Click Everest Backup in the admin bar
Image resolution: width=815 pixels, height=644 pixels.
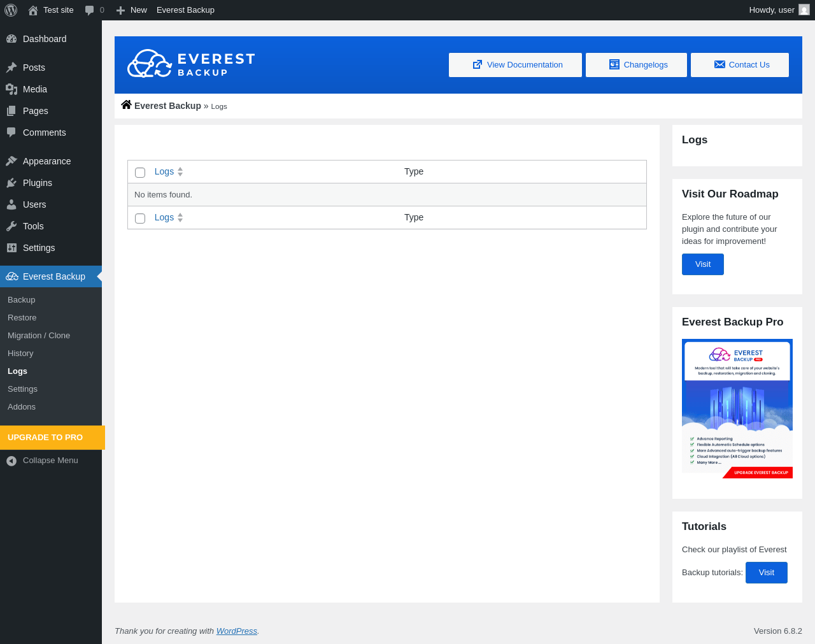tap(185, 10)
